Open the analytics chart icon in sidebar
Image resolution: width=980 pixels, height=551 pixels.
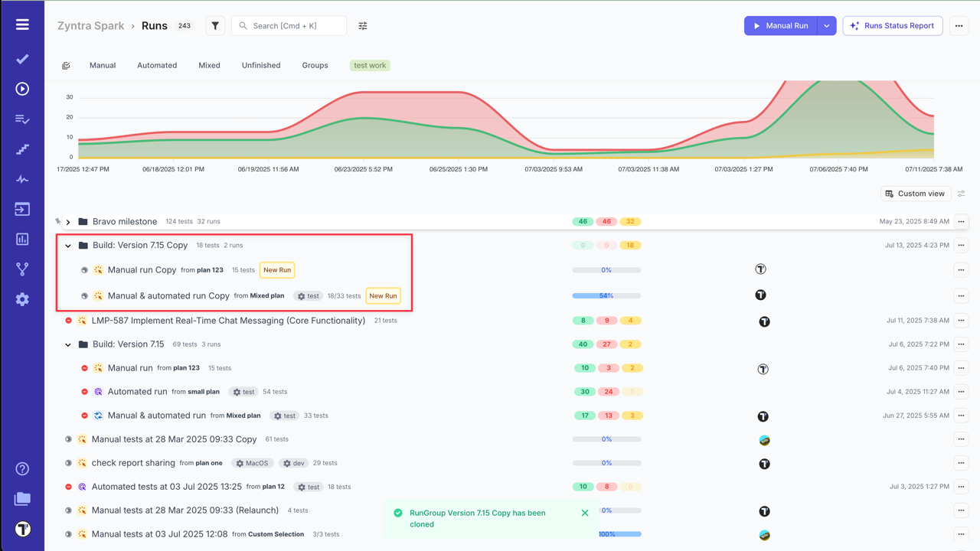point(22,240)
